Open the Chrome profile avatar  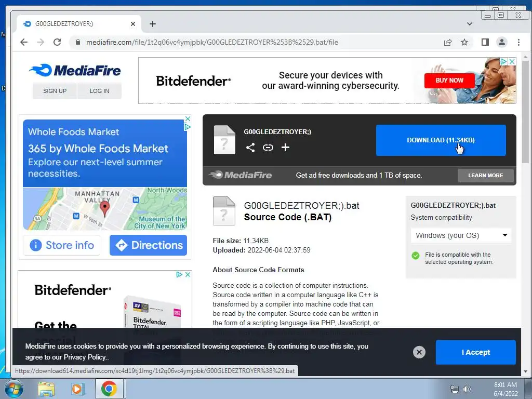[x=502, y=42]
